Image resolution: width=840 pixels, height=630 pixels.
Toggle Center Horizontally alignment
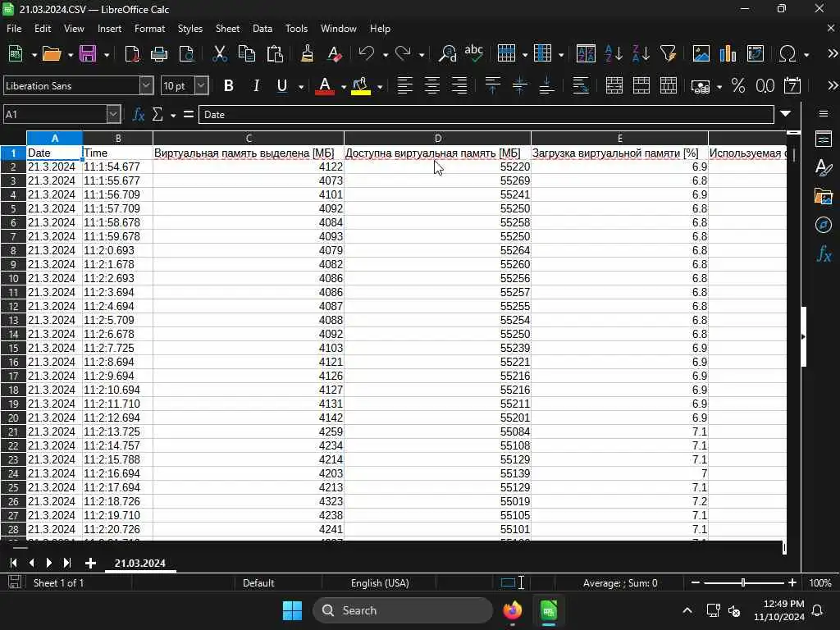[x=431, y=85]
